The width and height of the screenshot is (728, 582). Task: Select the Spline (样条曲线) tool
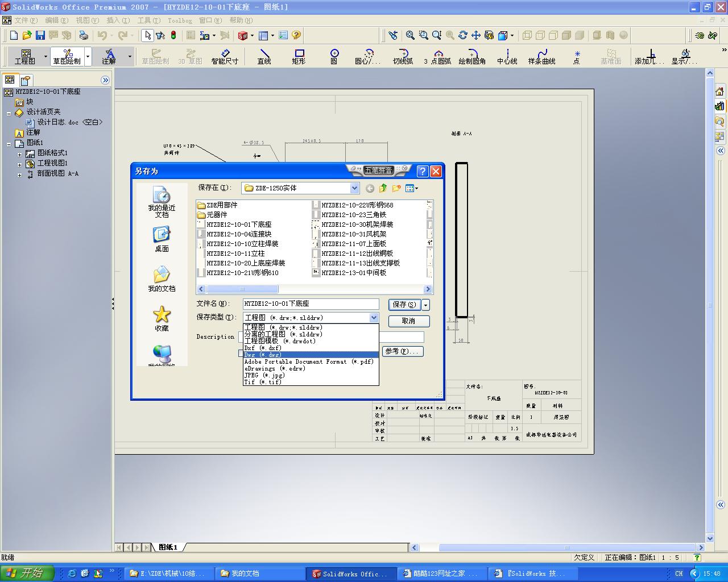(x=541, y=56)
